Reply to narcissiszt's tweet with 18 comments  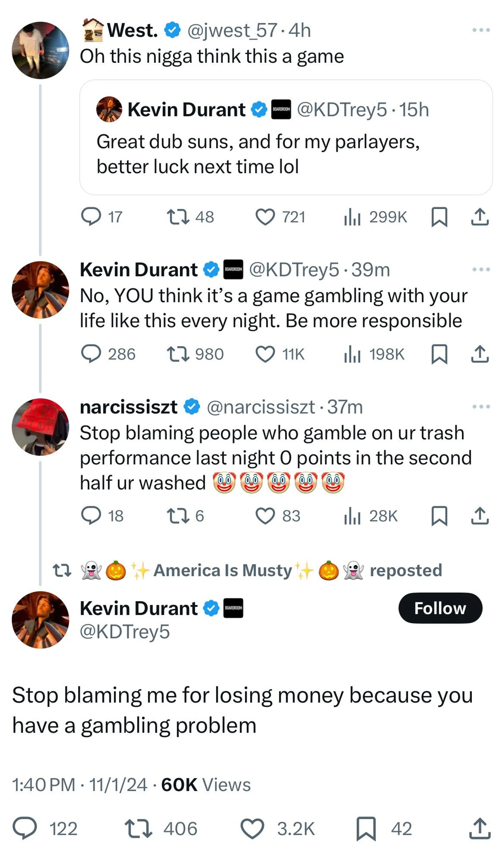(x=91, y=515)
